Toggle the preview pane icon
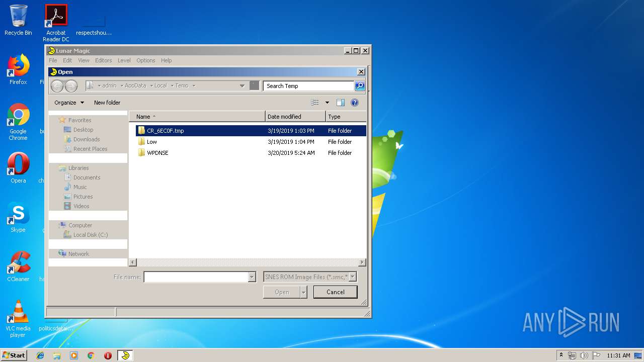The image size is (644, 362). [341, 103]
